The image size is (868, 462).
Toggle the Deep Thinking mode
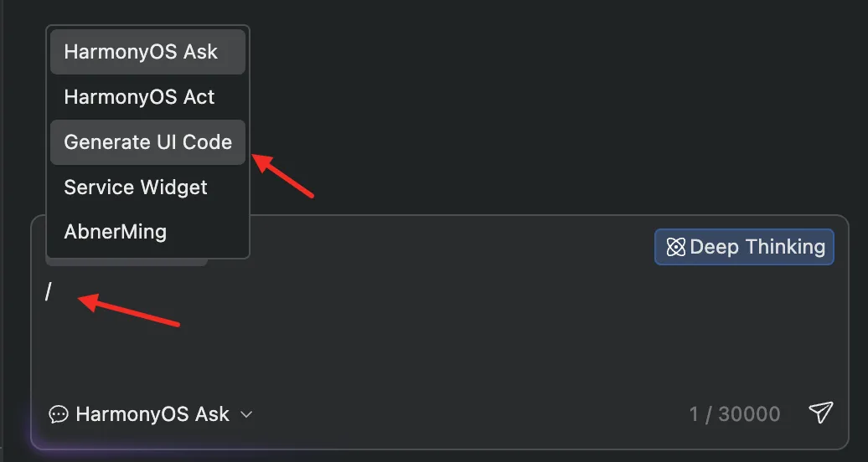pyautogui.click(x=744, y=247)
